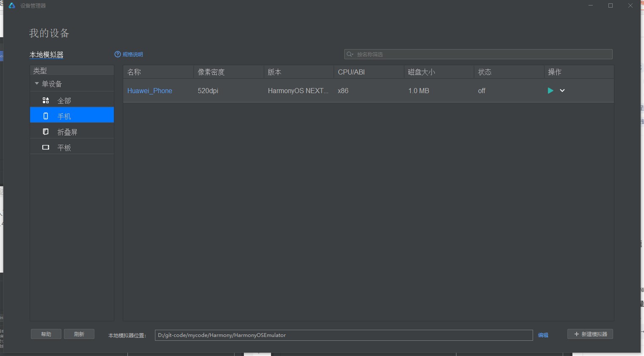The height and width of the screenshot is (356, 644).
Task: Click the HarmonyOS NEXT version cell
Action: (x=298, y=91)
